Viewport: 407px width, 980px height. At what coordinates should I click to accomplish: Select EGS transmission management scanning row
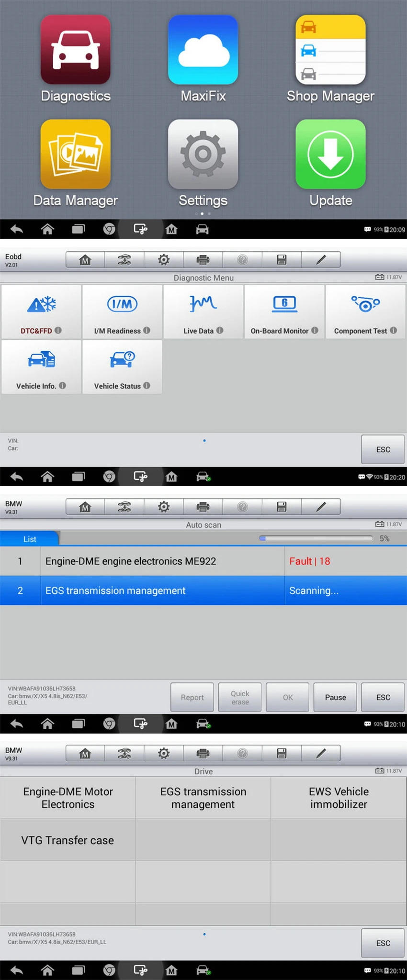click(203, 590)
